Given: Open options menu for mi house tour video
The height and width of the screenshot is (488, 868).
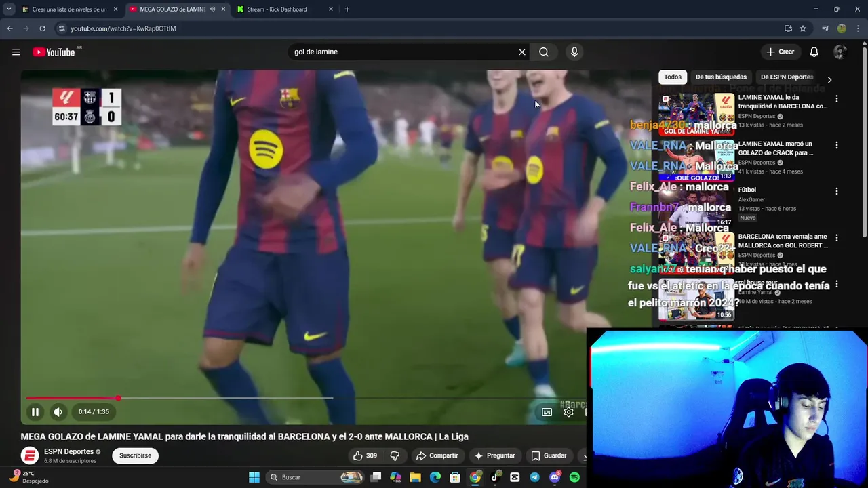Looking at the screenshot, I should pos(836,285).
